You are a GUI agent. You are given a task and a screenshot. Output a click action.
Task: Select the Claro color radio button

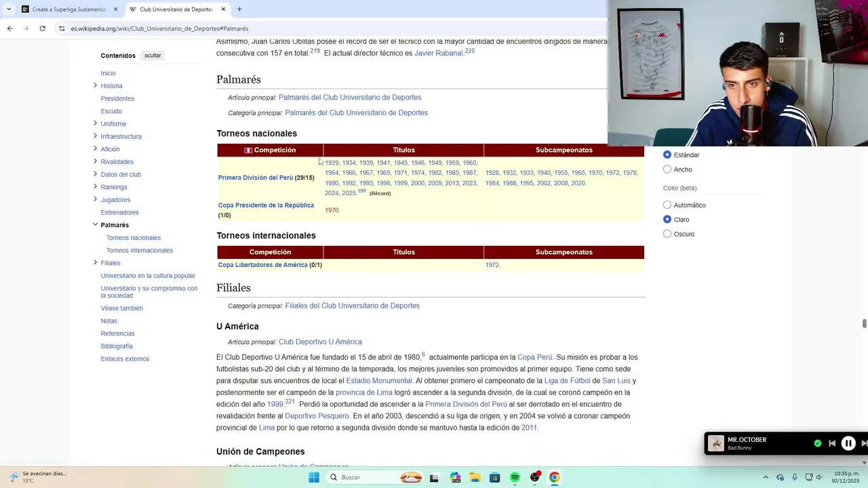[x=667, y=219]
